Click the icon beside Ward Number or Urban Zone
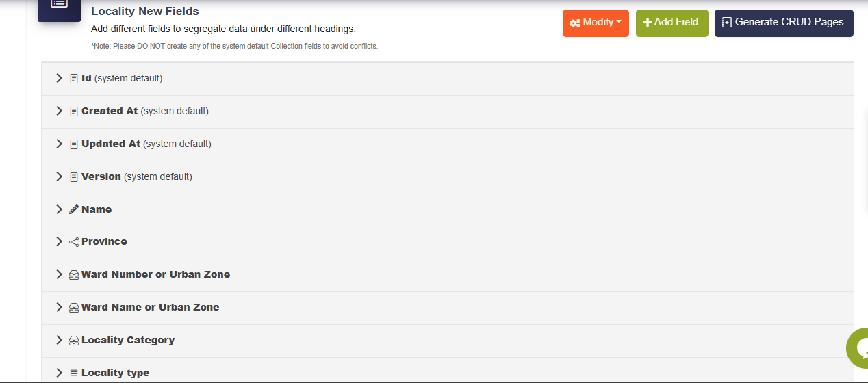Screen dimensions: 868x383 [74, 275]
